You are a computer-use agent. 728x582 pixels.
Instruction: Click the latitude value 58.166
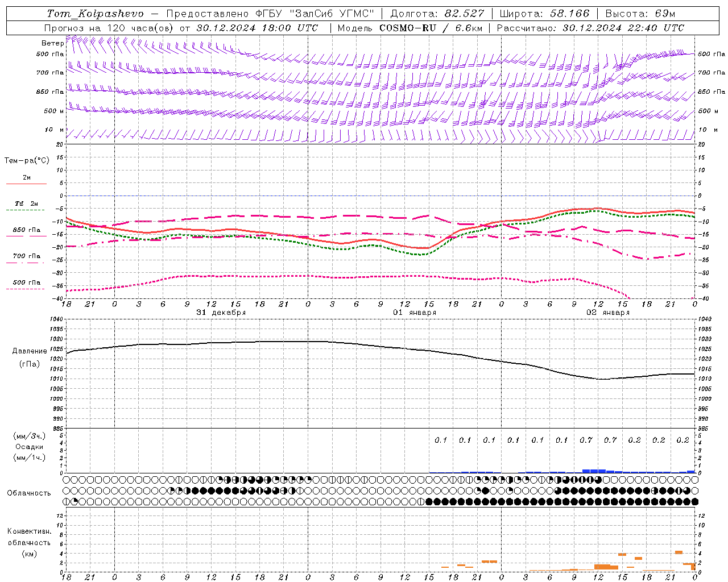point(570,14)
